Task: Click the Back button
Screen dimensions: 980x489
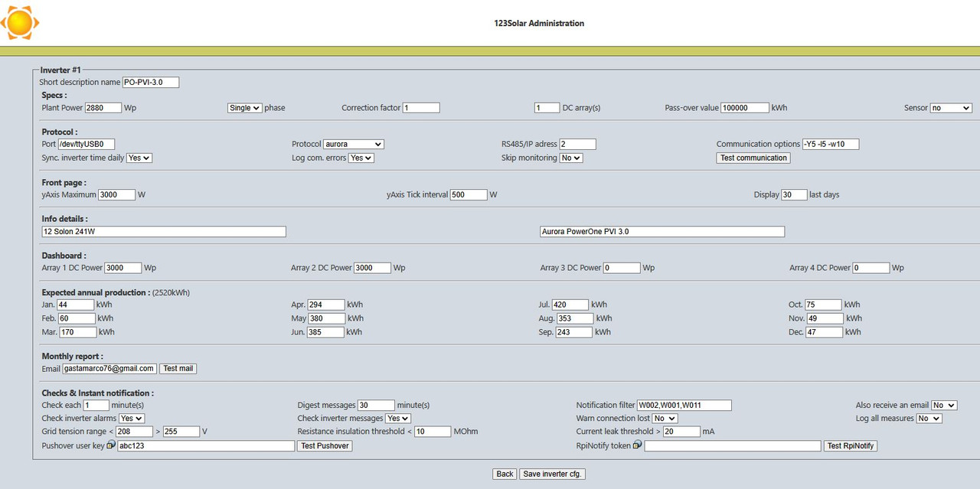Action: tap(505, 474)
